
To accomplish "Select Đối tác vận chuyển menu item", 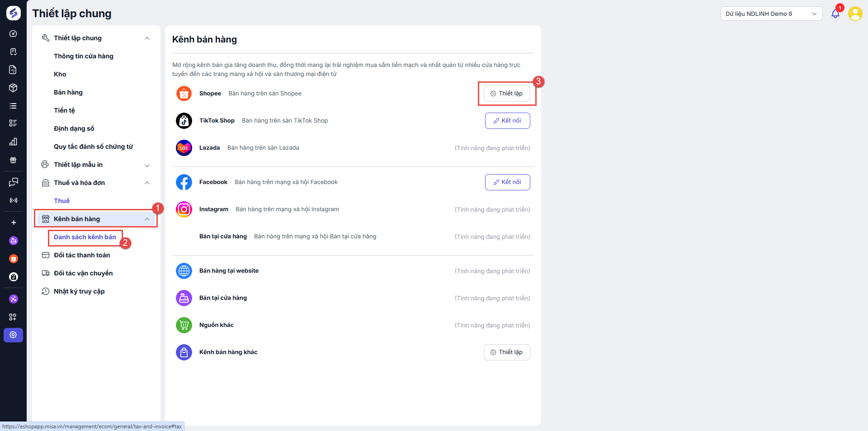I will 83,273.
